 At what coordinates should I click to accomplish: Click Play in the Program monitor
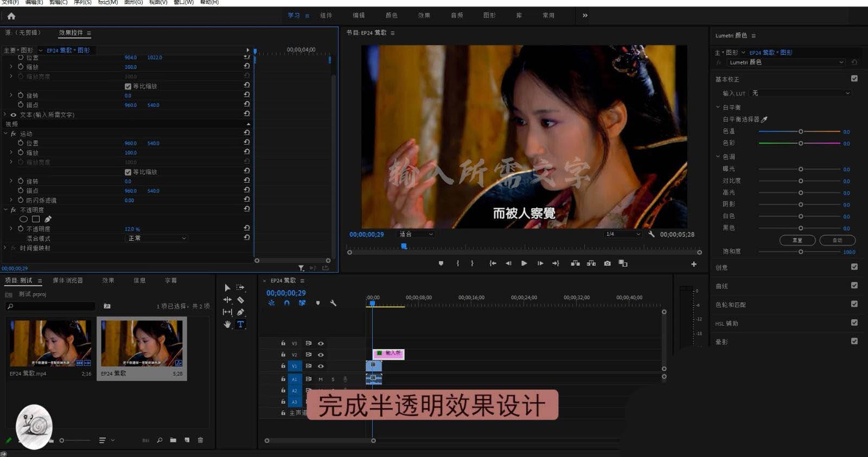pyautogui.click(x=524, y=263)
